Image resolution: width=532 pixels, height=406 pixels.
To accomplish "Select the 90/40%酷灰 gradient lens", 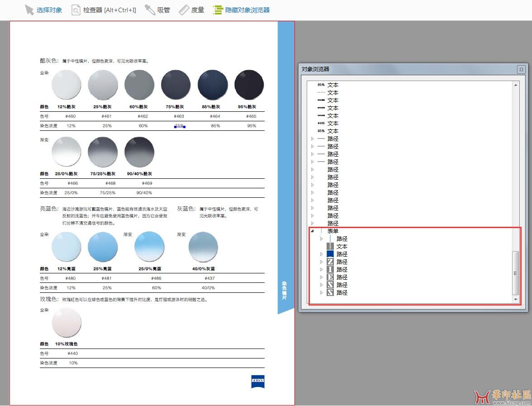I will click(x=139, y=152).
